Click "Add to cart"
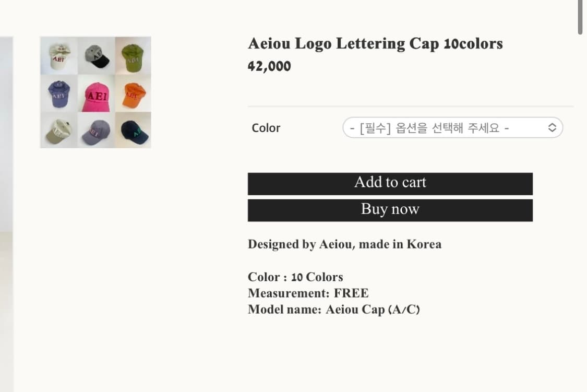587x392 pixels. (x=390, y=183)
